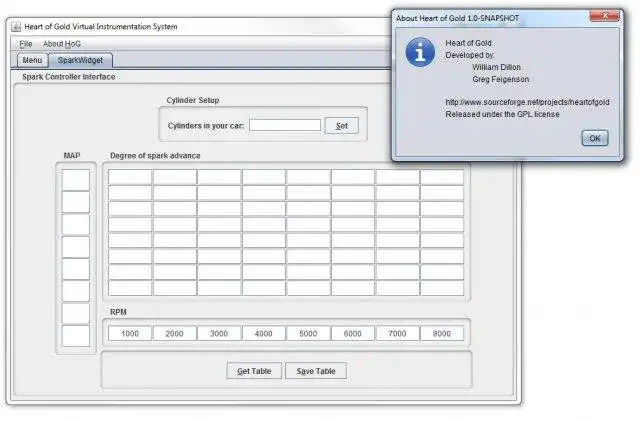This screenshot has height=421, width=640.
Task: Confirm the About dialog with OK
Action: click(595, 138)
